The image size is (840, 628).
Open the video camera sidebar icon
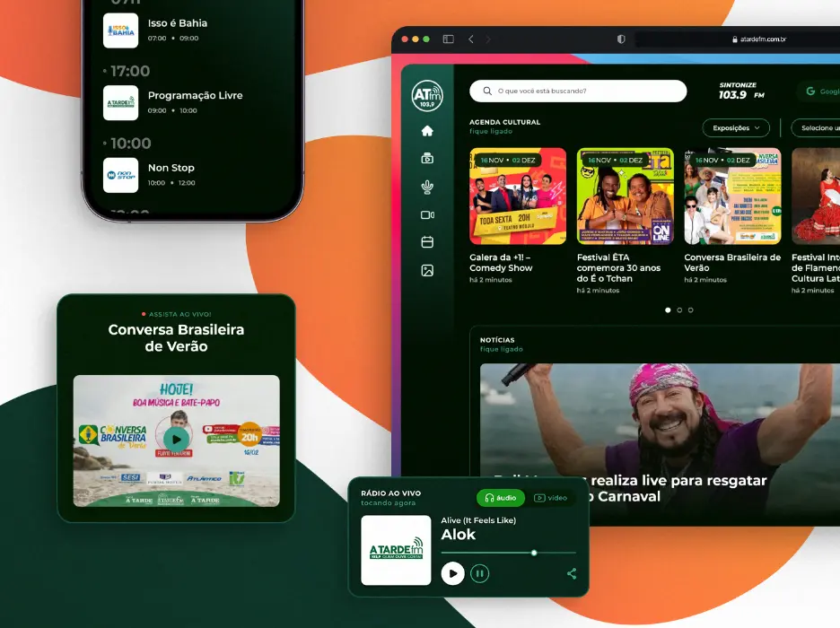coord(427,214)
